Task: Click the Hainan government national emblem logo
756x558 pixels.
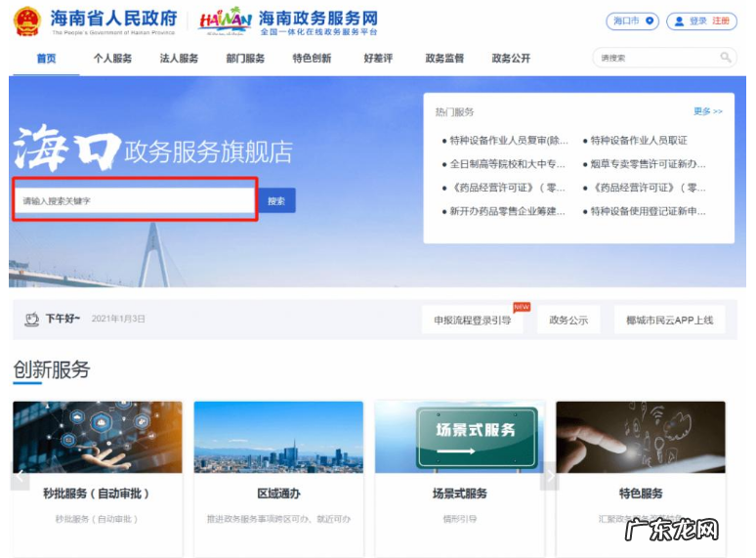Action: [x=27, y=21]
